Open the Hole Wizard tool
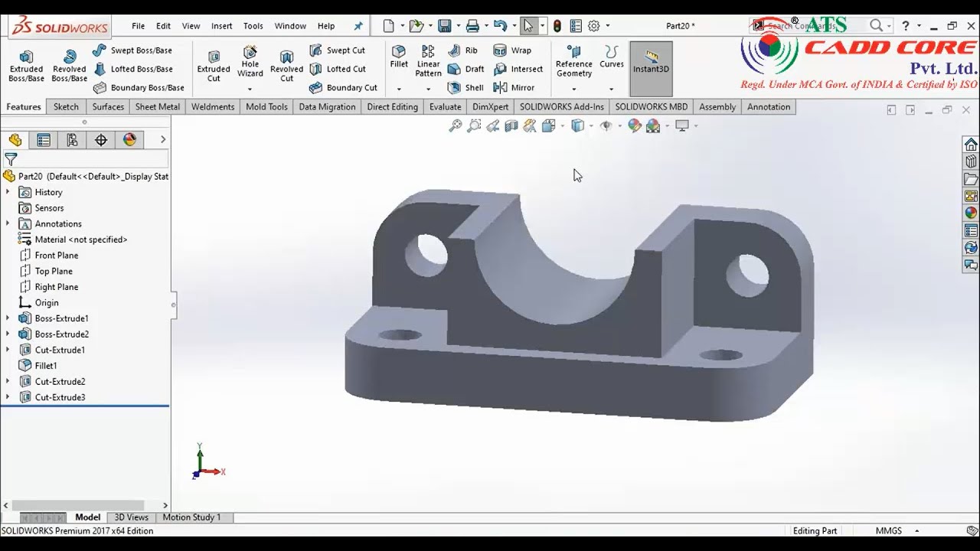This screenshot has height=551, width=980. tap(250, 61)
